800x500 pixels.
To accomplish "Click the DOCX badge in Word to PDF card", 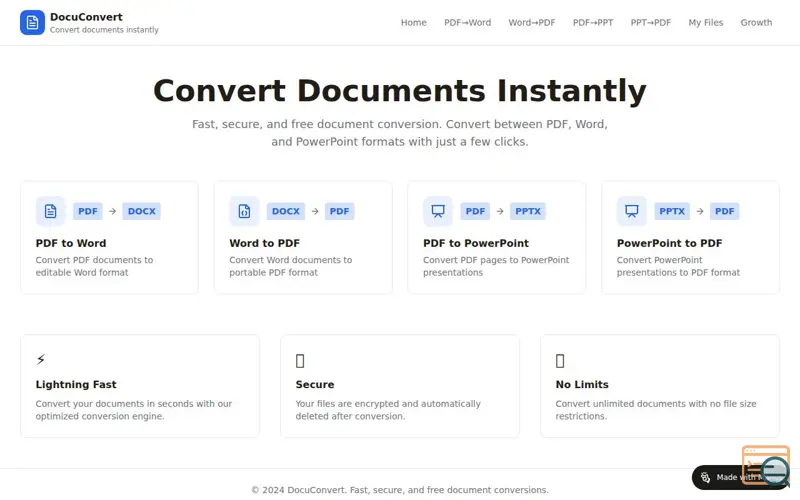I will tap(286, 211).
